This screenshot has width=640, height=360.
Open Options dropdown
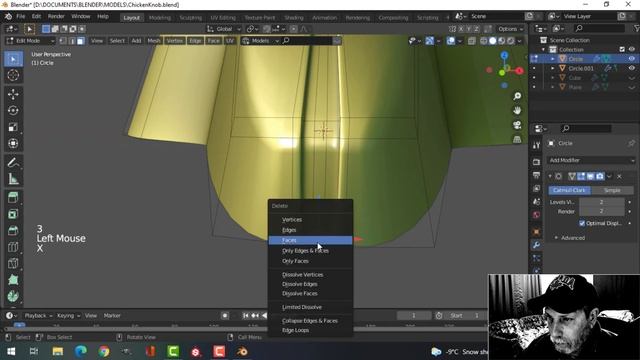(510, 29)
